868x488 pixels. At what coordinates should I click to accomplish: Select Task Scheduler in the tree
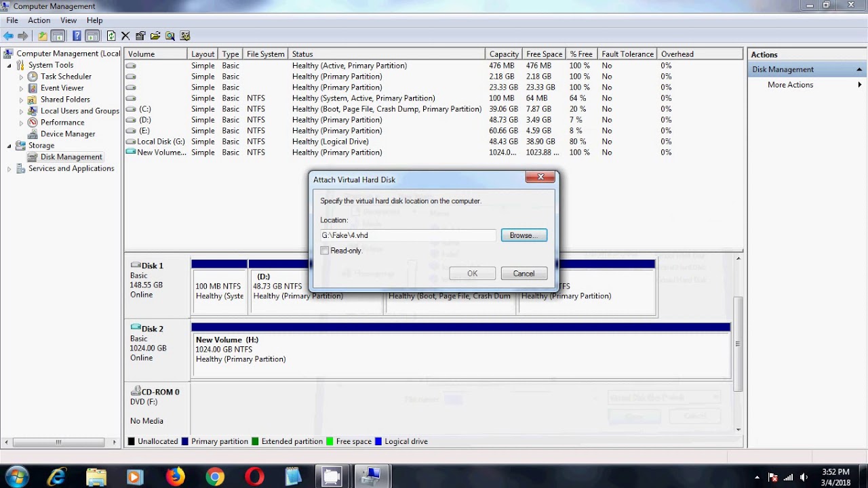[x=66, y=77]
